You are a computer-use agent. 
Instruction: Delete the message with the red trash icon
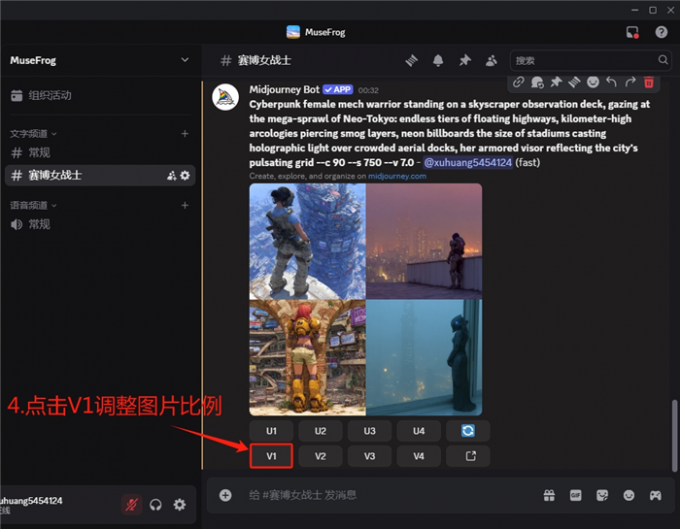[x=649, y=82]
